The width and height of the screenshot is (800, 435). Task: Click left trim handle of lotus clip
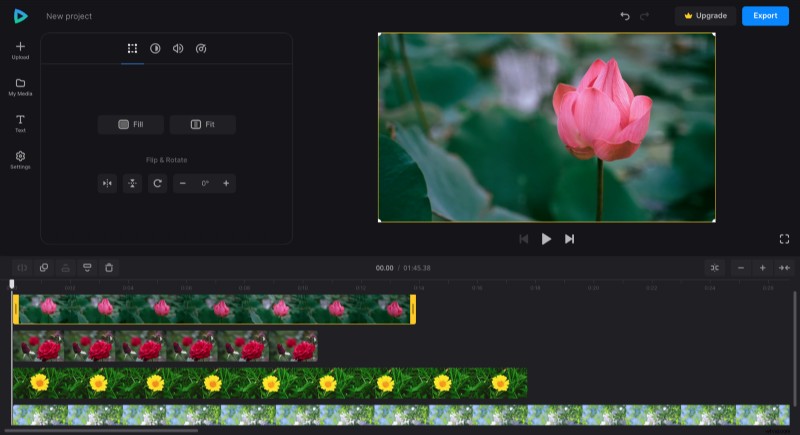[x=16, y=309]
